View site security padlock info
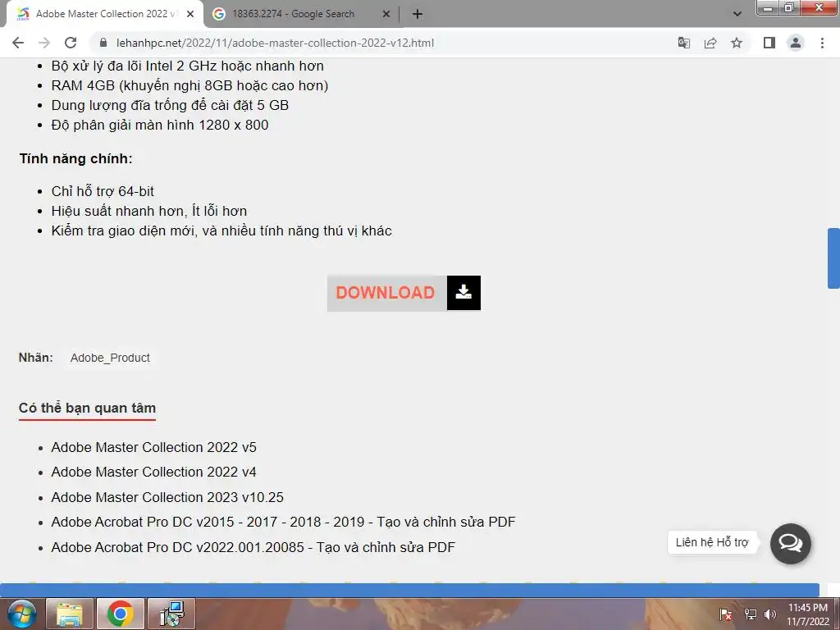840x630 pixels. [x=103, y=43]
